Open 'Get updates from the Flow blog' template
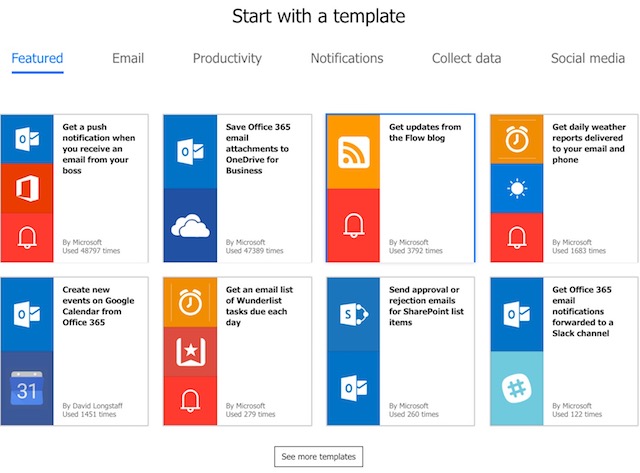The height and width of the screenshot is (473, 640). tap(400, 188)
